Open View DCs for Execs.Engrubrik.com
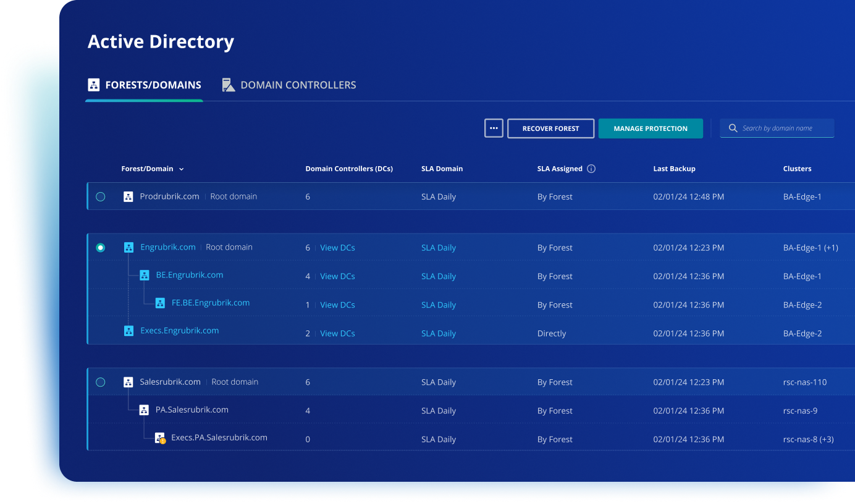The image size is (855, 504). coord(337,333)
